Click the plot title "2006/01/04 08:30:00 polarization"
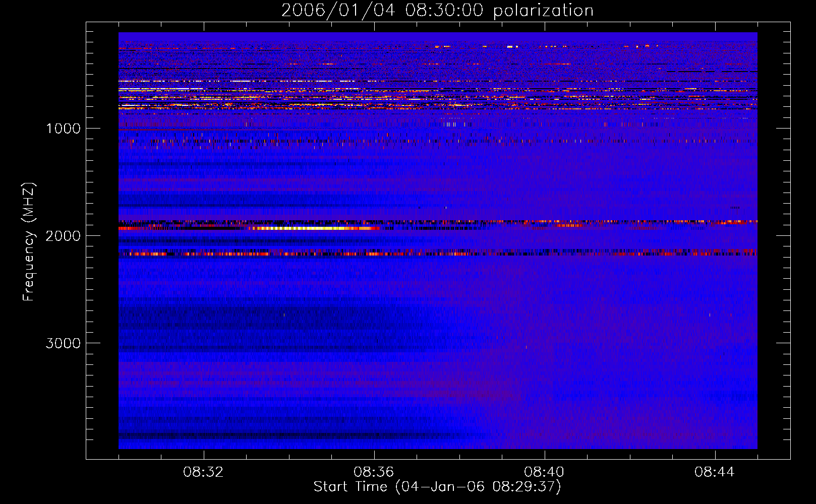Image resolution: width=816 pixels, height=504 pixels. point(437,11)
